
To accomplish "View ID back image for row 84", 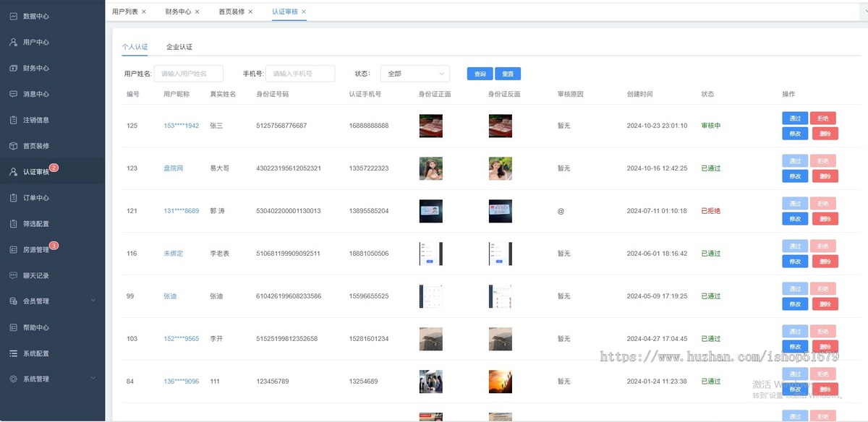I will tap(501, 382).
